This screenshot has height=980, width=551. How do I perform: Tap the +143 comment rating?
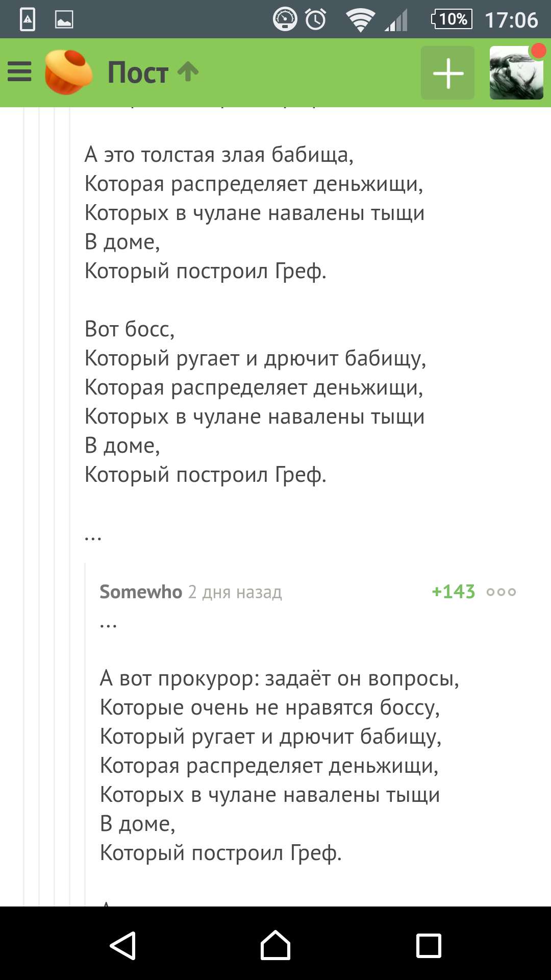coord(453,592)
